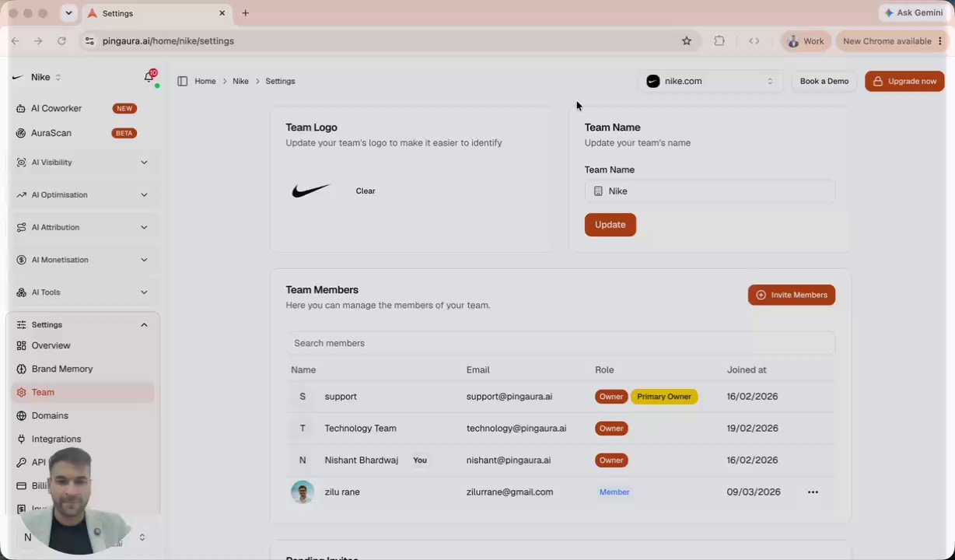The width and height of the screenshot is (955, 560).
Task: Click the Team Name input field
Action: [x=709, y=191]
